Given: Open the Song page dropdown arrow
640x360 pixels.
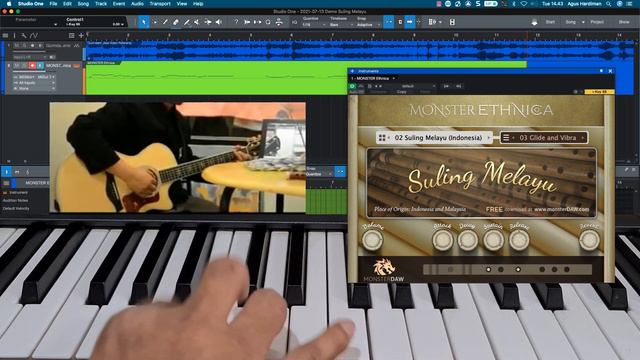Looking at the screenshot, I should (583, 22).
